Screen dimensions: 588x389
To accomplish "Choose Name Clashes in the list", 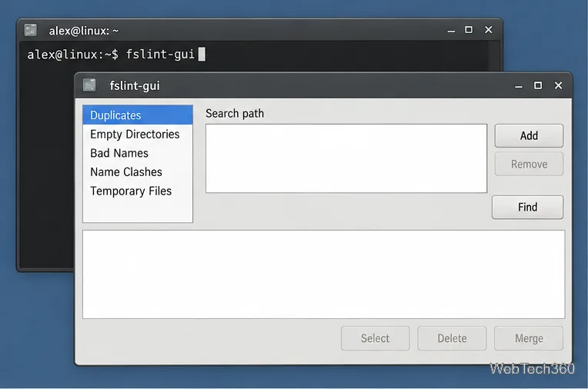I will click(x=138, y=172).
